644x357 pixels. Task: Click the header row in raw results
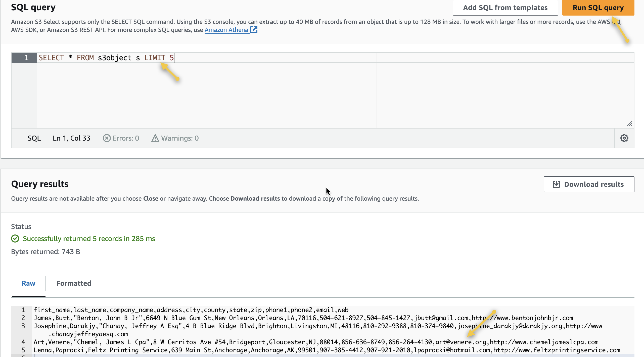pyautogui.click(x=191, y=310)
